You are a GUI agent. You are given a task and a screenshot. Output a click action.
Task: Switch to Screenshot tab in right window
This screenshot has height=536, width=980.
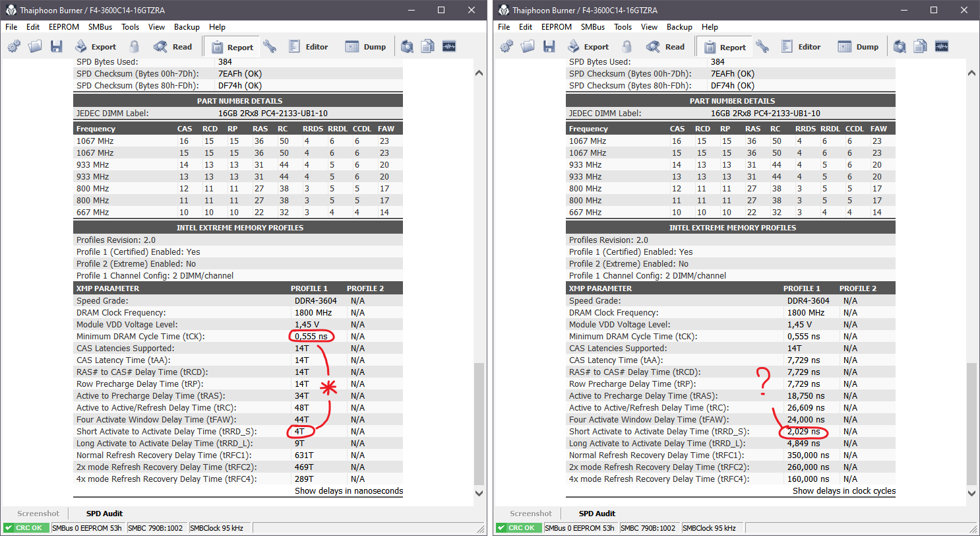[531, 514]
